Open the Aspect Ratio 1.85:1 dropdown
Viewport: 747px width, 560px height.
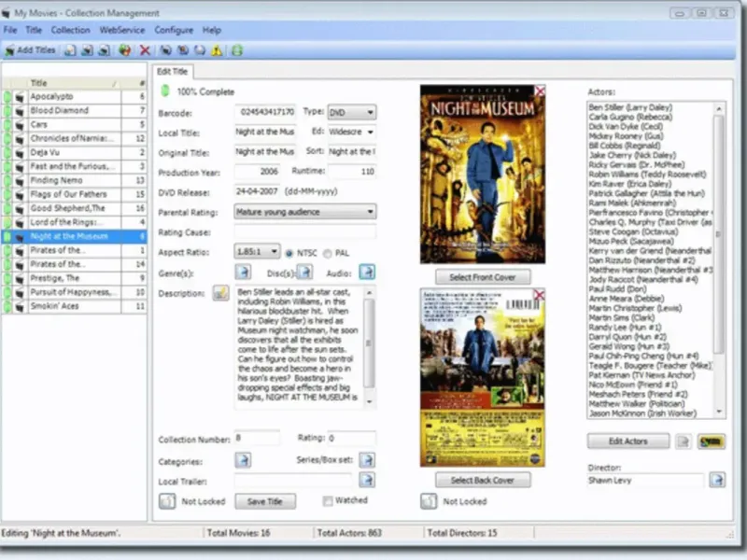[256, 251]
